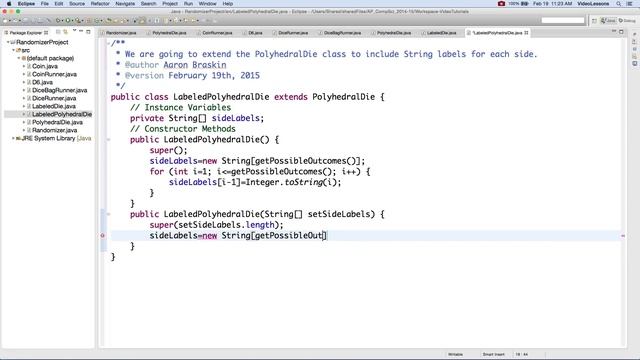This screenshot has height=360, width=640.
Task: Click the Collapse All icon in Package Explorer
Action: pos(58,32)
